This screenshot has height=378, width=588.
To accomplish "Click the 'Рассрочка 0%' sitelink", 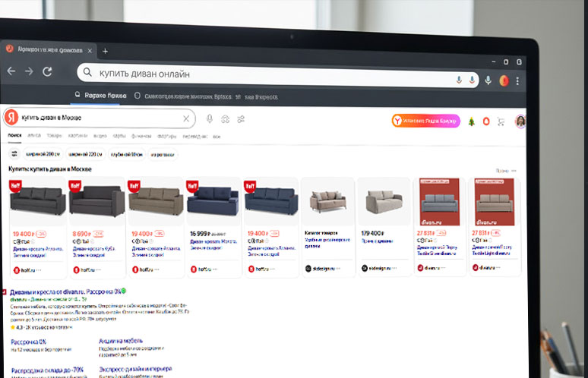I will (x=28, y=342).
